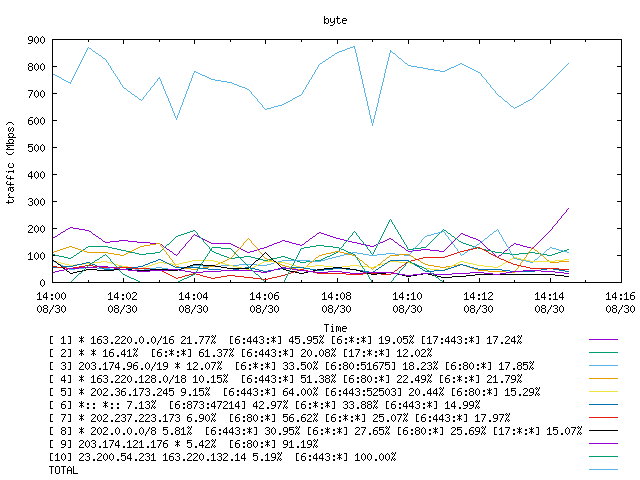Image resolution: width=640 pixels, height=480 pixels.
Task: Select legend entry [1] 163.220.0.0/16 21.77%
Action: point(285,340)
